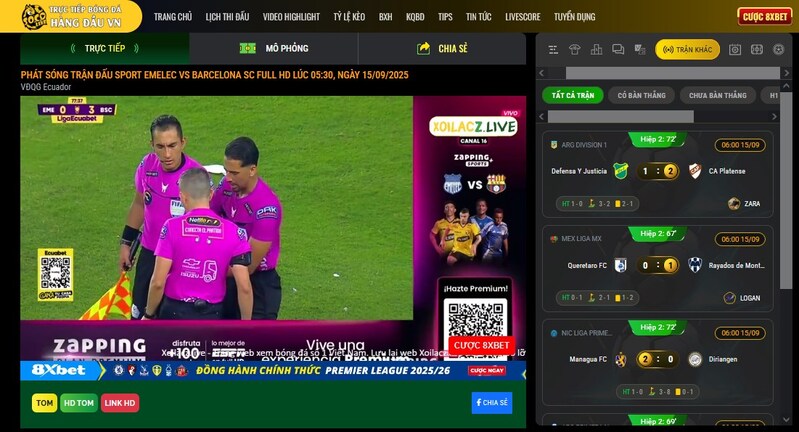The width and height of the screenshot is (799, 432).
Task: Open TIN TỨC menu item
Action: pos(478,17)
